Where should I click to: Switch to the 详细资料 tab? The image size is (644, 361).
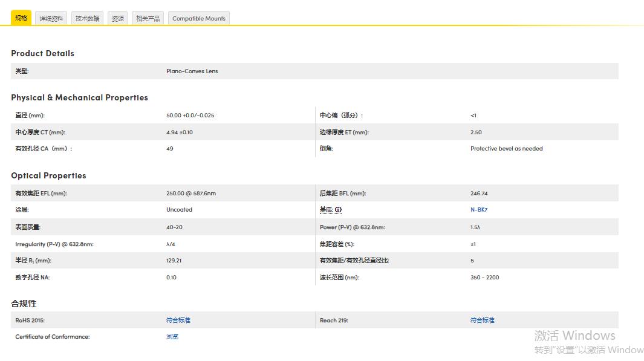click(x=51, y=18)
